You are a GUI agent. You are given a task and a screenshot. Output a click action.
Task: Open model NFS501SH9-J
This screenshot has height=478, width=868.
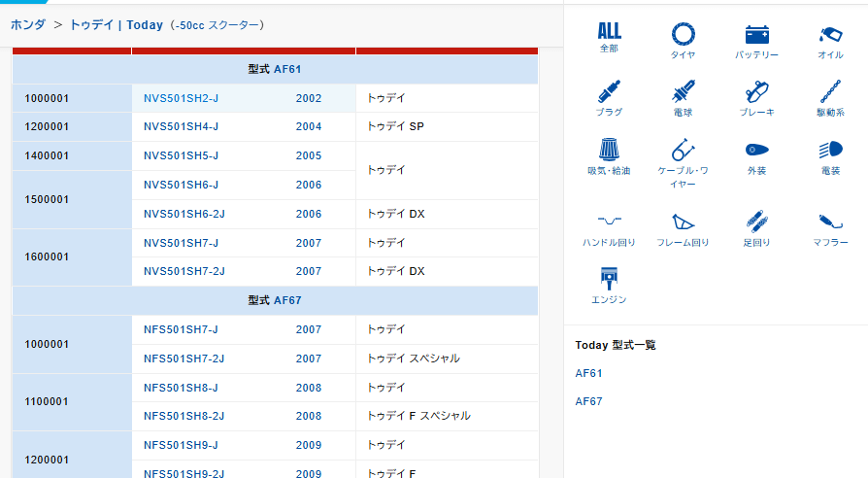click(181, 445)
